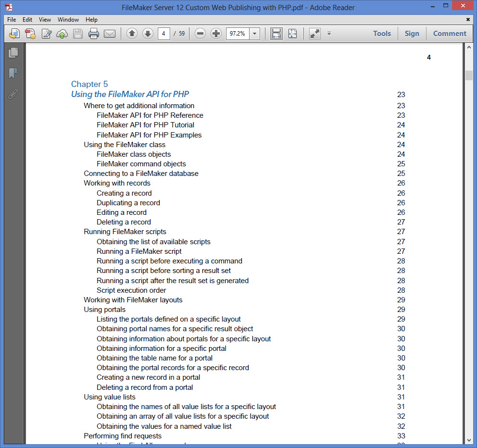Click the fit width scrolling icon
Viewport: 477px width, 448px height.
[276, 34]
